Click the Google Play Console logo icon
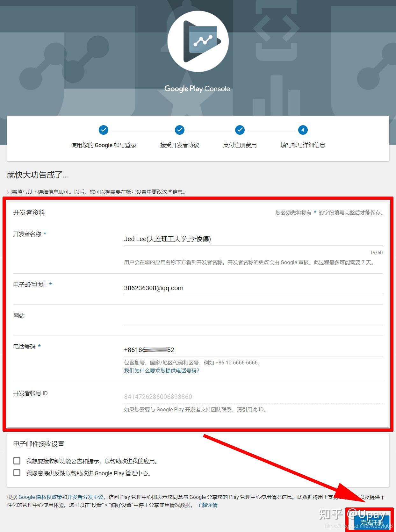396x532 pixels. [x=198, y=41]
